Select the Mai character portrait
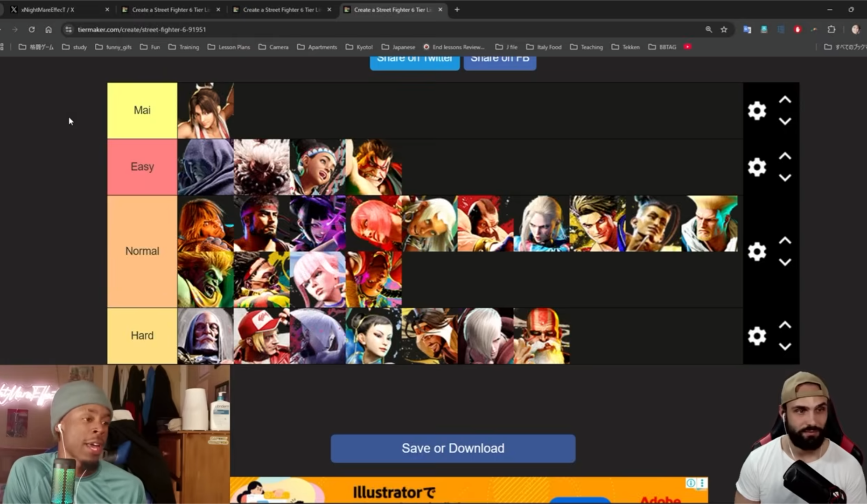The width and height of the screenshot is (867, 504). (x=206, y=111)
